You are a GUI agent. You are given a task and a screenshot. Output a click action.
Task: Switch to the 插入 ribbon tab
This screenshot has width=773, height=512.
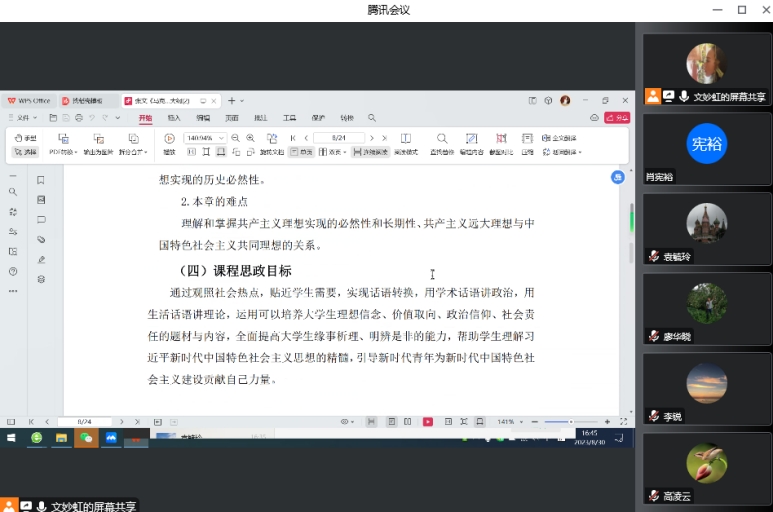[x=174, y=118]
